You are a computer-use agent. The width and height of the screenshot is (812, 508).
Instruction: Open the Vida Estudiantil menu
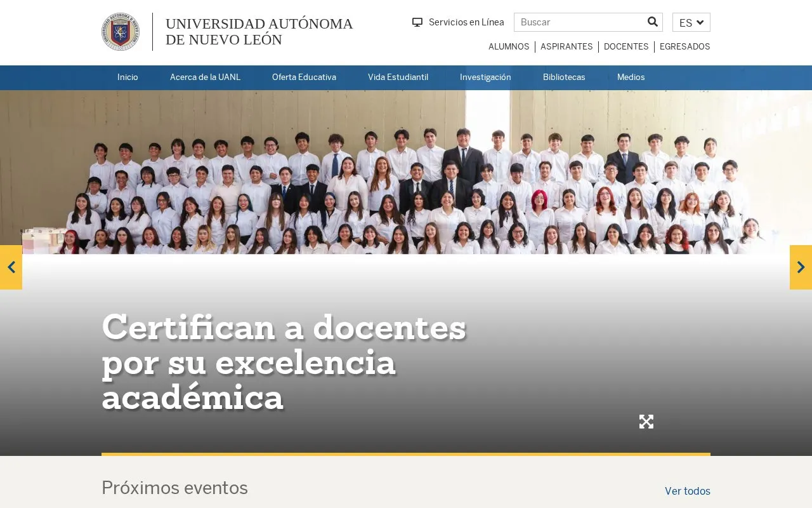point(398,77)
